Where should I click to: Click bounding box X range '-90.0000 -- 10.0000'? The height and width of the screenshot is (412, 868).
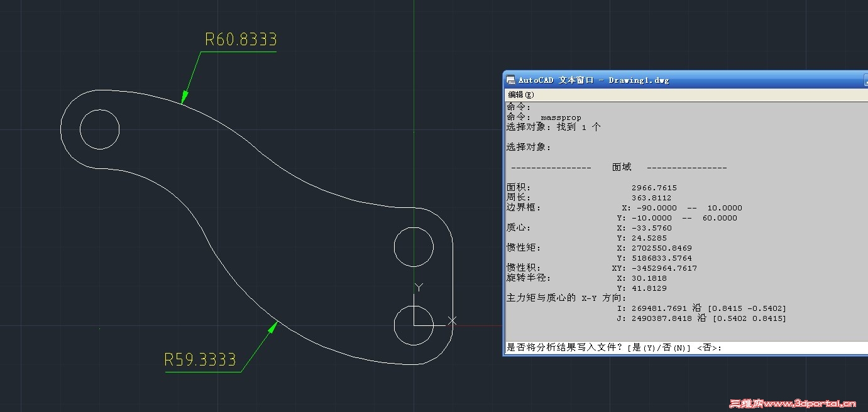tap(689, 208)
